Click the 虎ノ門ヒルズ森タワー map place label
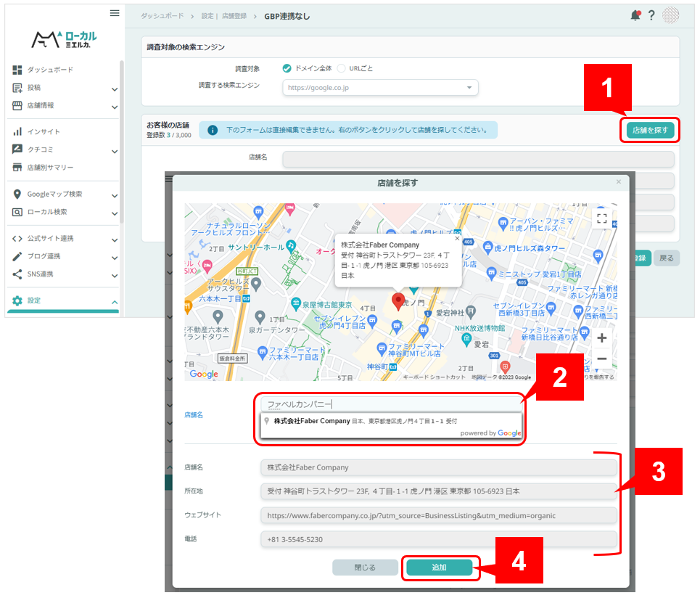This screenshot has width=700, height=598. click(529, 248)
